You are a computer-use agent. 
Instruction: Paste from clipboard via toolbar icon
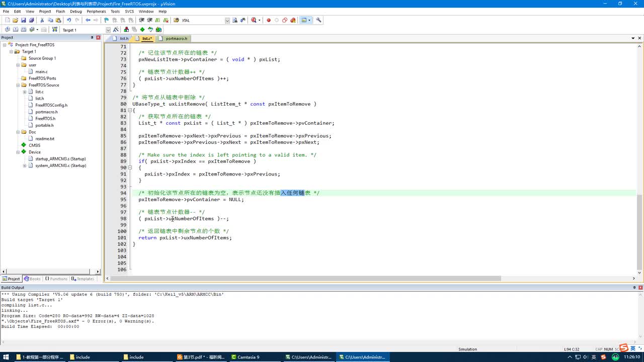coord(58,20)
